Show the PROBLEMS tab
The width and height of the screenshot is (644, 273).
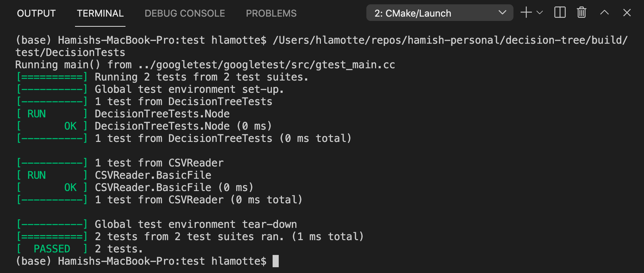coord(271,13)
